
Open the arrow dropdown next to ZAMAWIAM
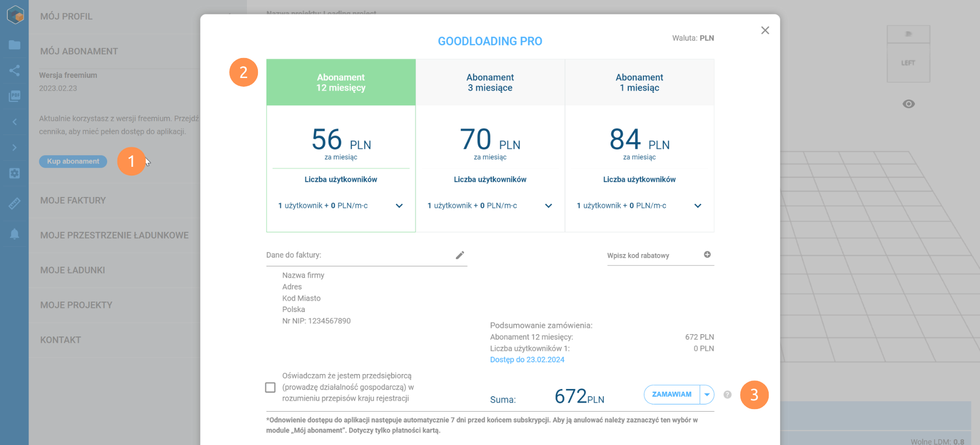[x=707, y=395]
